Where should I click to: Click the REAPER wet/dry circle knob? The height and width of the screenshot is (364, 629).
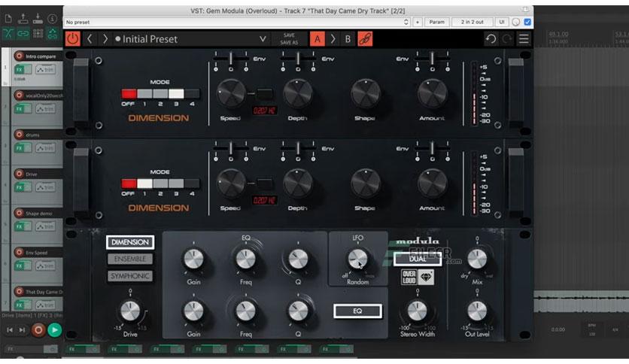[516, 22]
